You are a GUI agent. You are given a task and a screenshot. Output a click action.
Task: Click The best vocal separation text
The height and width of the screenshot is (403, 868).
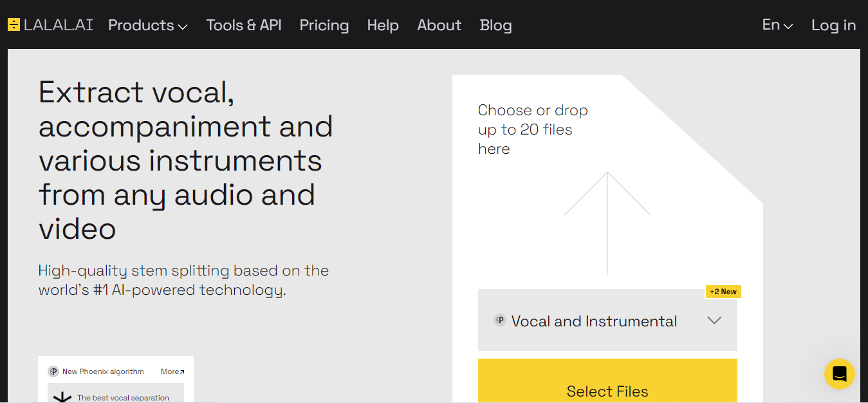point(123,398)
